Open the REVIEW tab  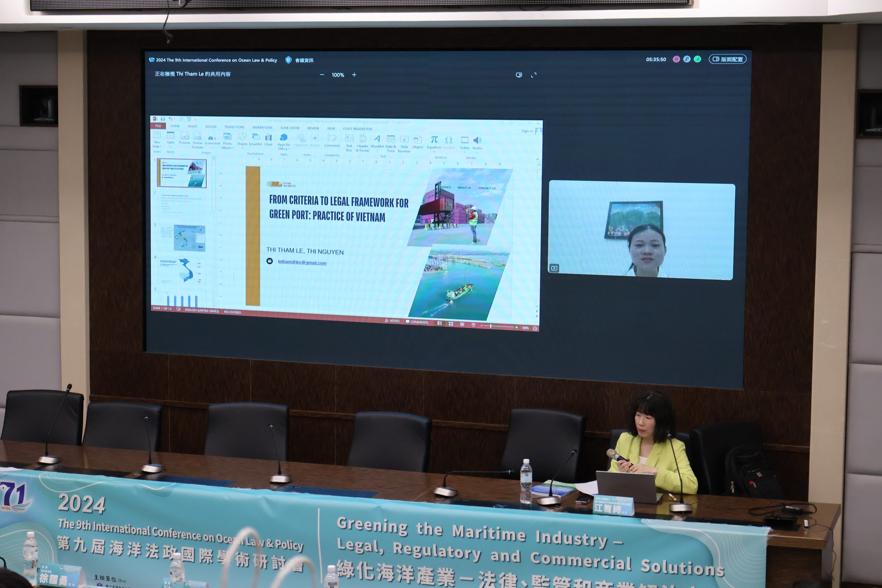point(313,128)
